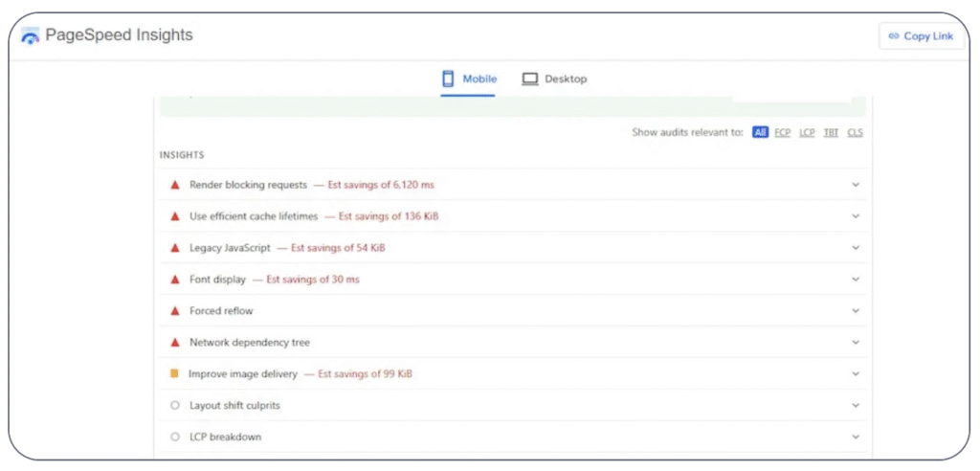This screenshot has width=980, height=471.
Task: Filter audits by FCP
Action: pos(783,133)
